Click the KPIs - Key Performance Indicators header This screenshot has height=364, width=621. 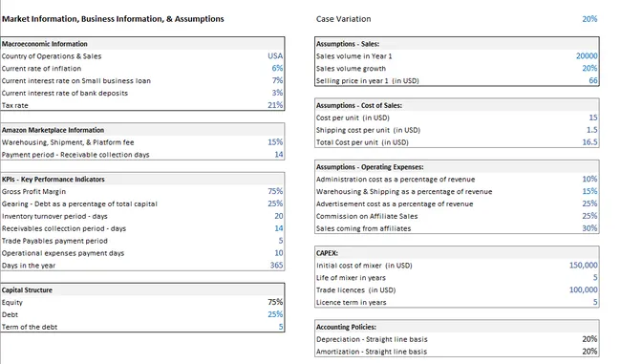[x=54, y=180]
